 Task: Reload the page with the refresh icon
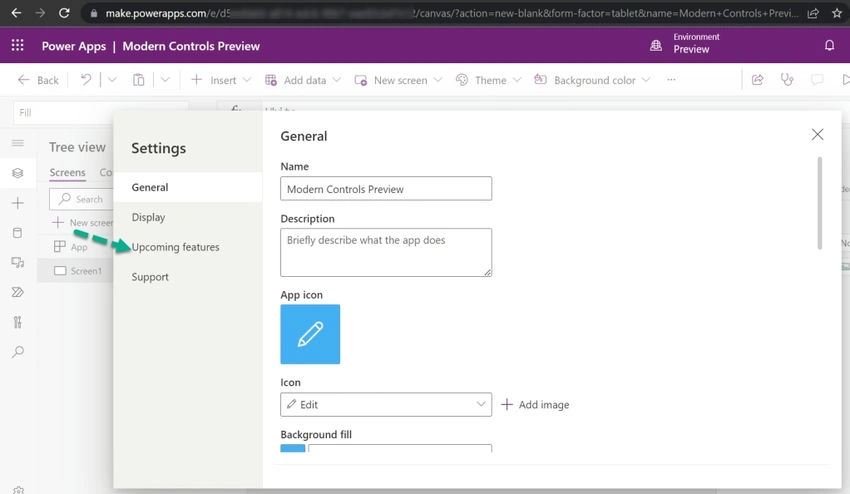tap(64, 13)
